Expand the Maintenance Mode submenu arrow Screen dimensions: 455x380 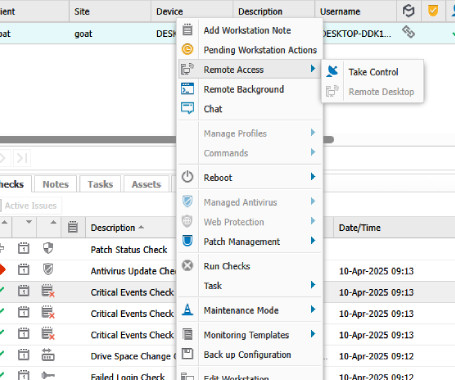(313, 310)
